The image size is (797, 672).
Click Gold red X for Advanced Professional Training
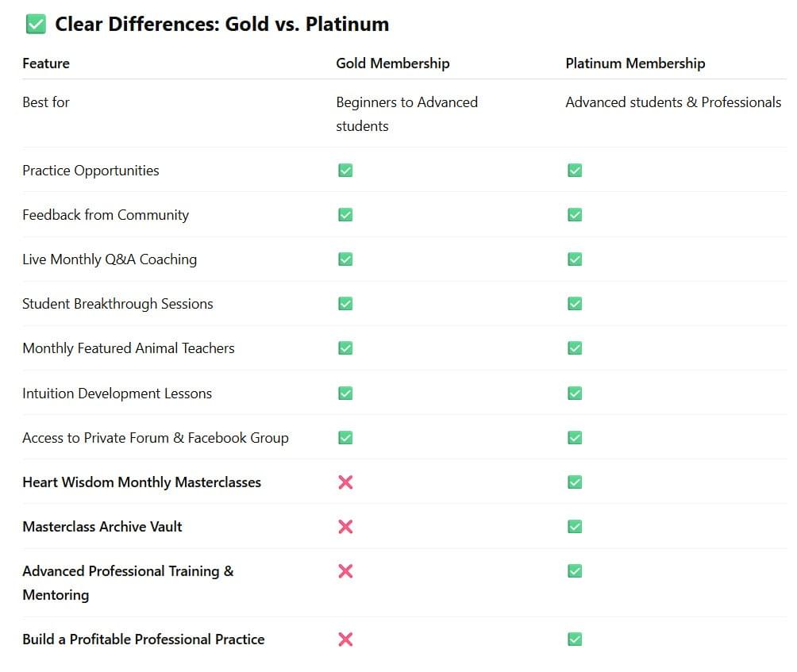[x=345, y=571]
